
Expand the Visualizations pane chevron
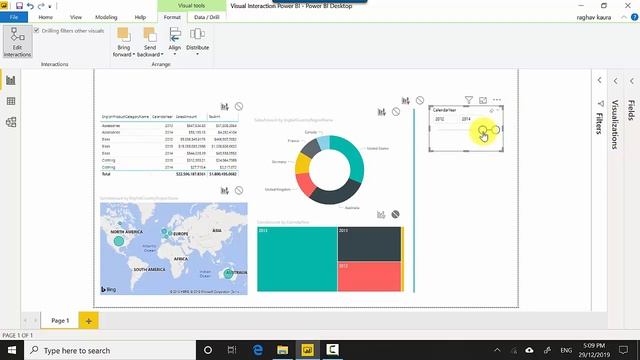tap(616, 81)
